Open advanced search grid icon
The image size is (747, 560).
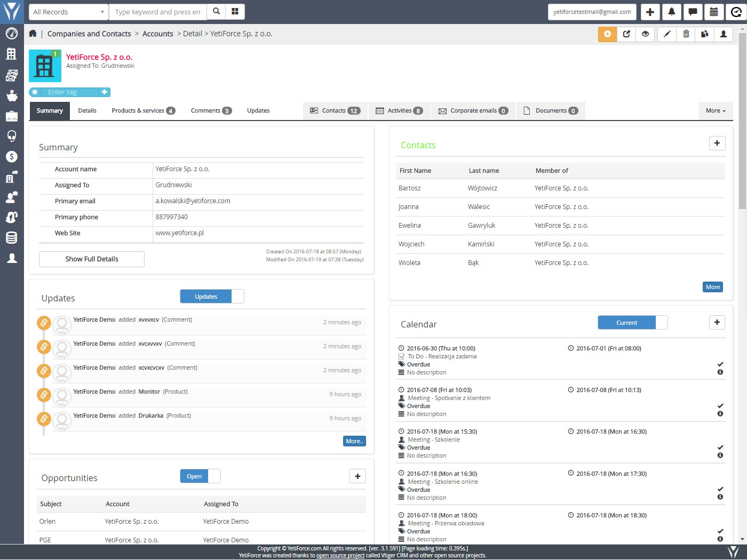pos(235,12)
